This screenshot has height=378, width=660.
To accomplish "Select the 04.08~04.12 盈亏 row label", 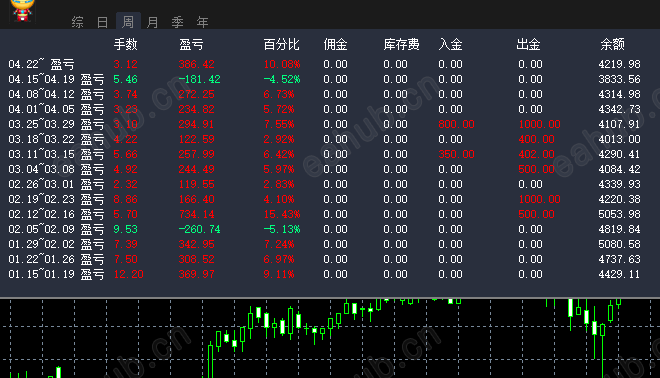I will pos(56,94).
